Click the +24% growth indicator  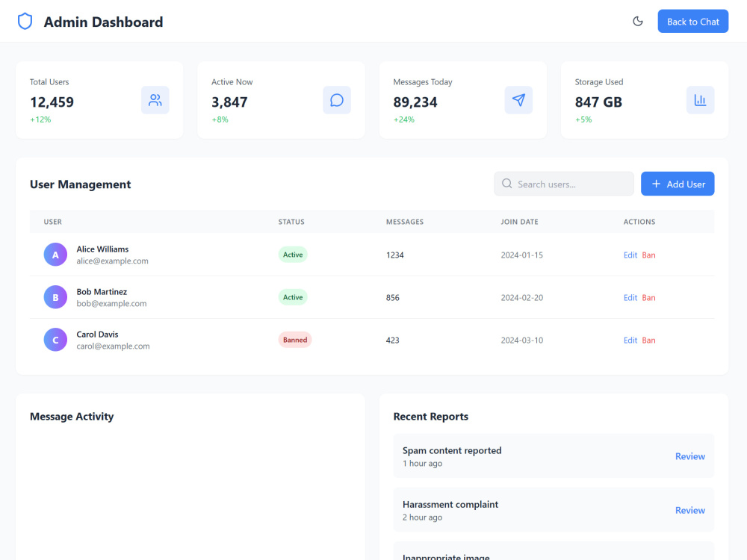tap(403, 119)
